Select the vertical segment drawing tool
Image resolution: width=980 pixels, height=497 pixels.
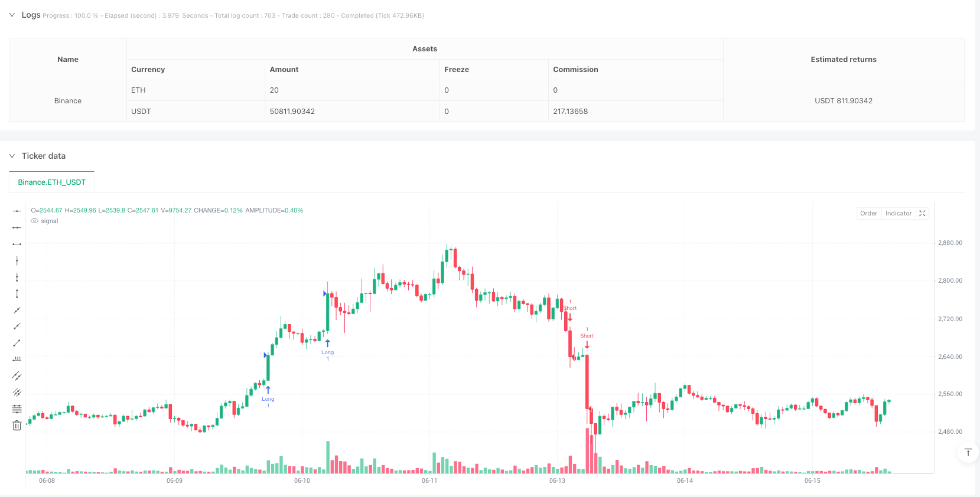click(17, 293)
